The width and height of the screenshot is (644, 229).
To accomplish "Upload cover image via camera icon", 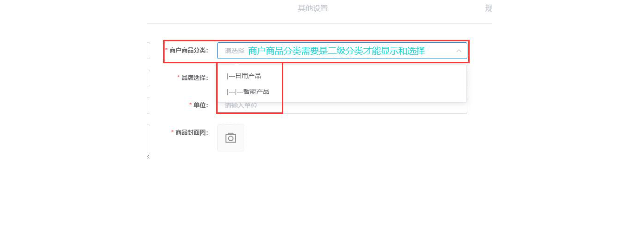I will coord(231,138).
